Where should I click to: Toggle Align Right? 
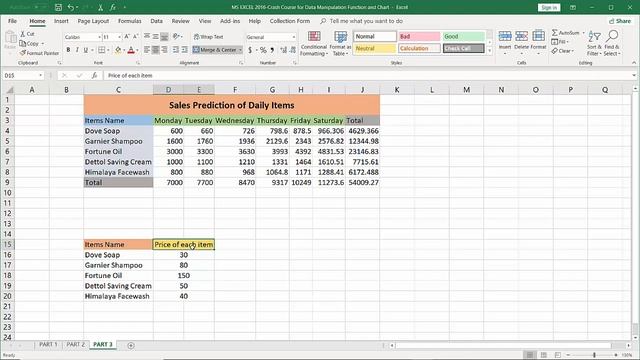click(164, 50)
